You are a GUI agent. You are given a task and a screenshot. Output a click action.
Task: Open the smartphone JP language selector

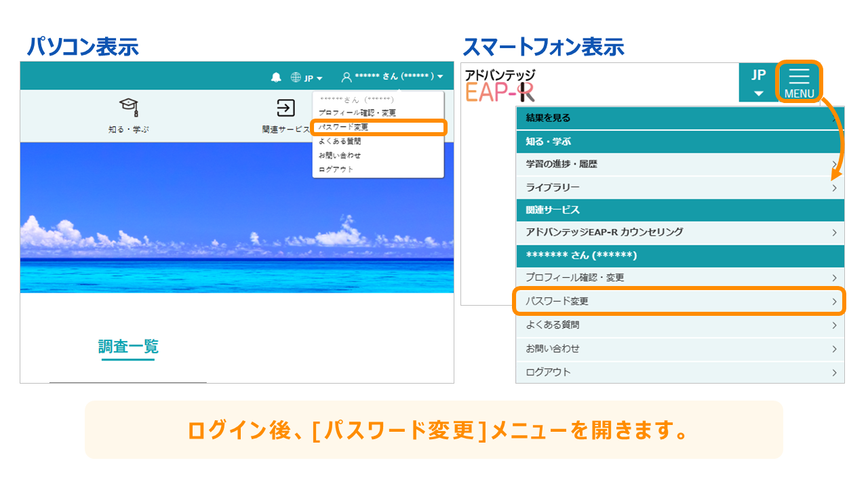pyautogui.click(x=758, y=82)
